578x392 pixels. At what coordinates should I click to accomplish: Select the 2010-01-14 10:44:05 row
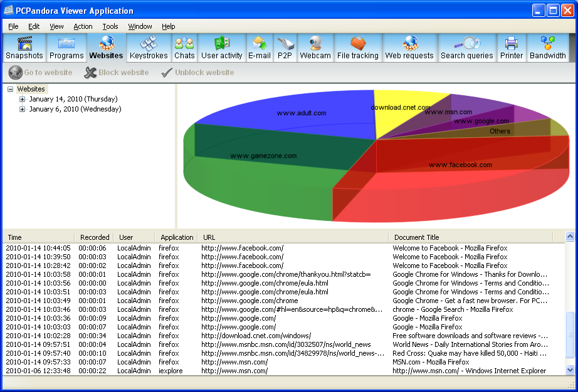(284, 248)
